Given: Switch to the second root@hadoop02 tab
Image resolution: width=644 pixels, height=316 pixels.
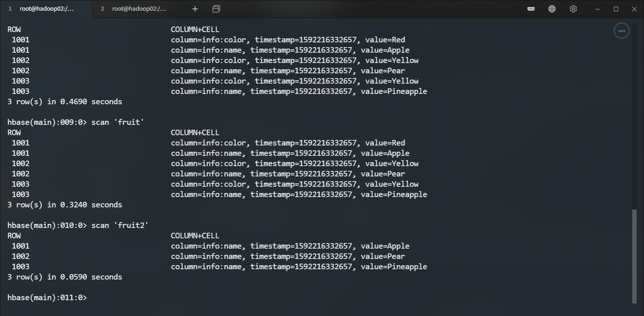Looking at the screenshot, I should 138,9.
